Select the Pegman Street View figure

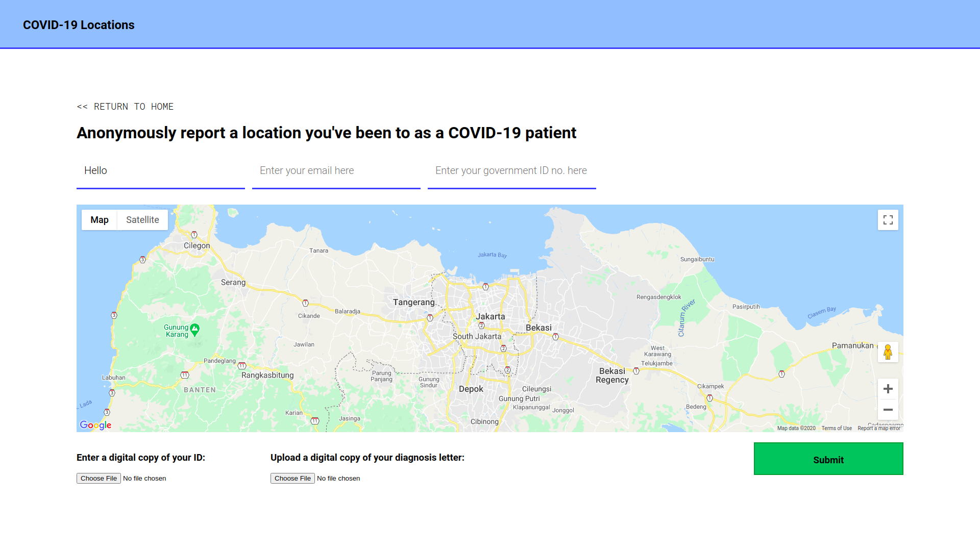click(x=888, y=352)
